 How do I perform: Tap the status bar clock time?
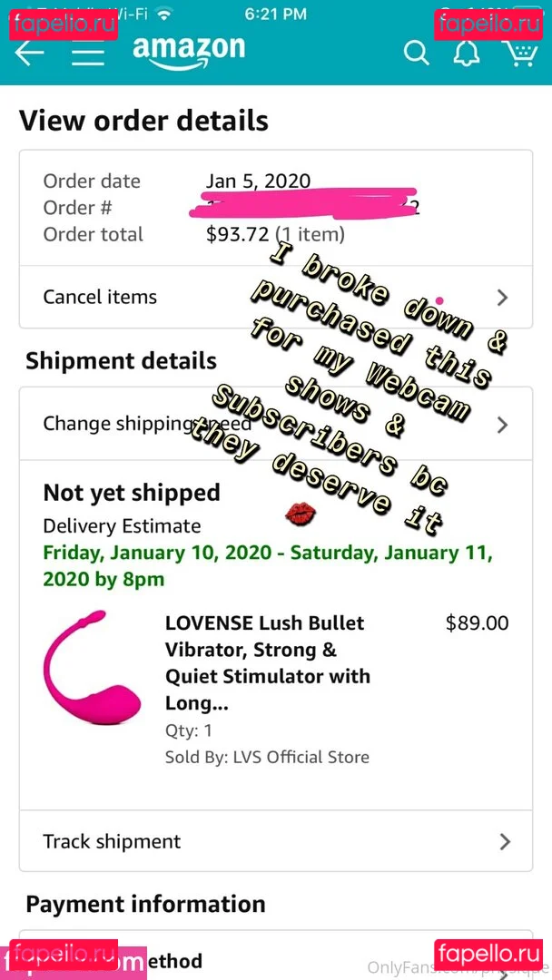pyautogui.click(x=275, y=14)
